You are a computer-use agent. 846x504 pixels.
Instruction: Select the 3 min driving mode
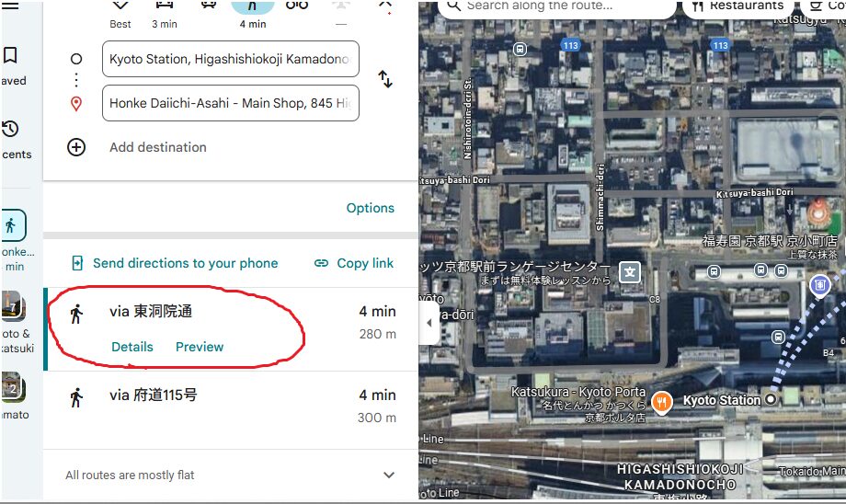pos(165,14)
